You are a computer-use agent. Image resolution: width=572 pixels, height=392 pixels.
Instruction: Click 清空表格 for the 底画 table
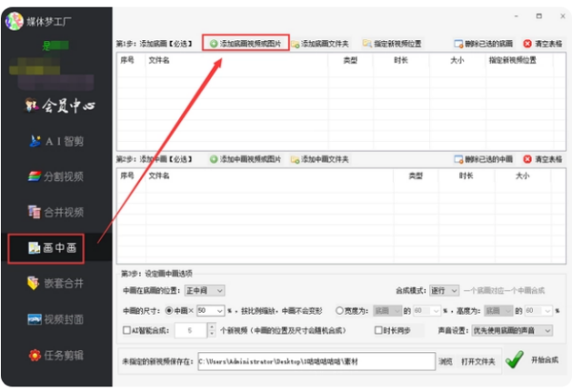[542, 44]
